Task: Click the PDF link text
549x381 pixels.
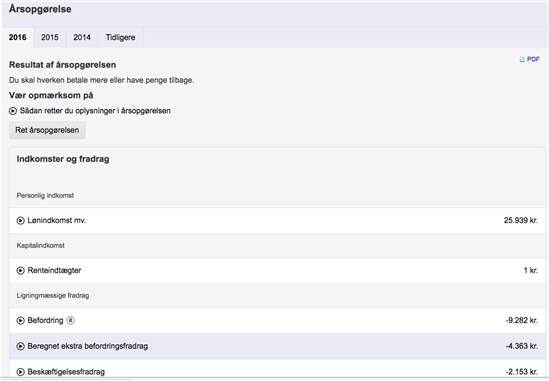Action: (533, 59)
